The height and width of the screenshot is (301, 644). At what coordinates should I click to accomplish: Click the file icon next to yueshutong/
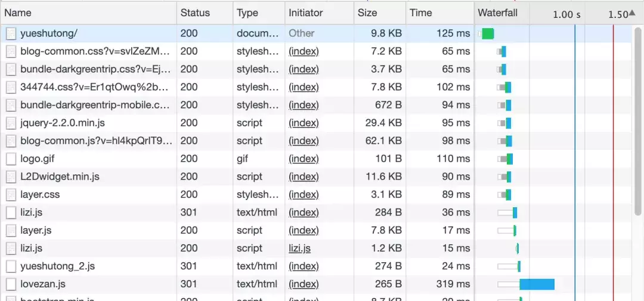point(11,33)
